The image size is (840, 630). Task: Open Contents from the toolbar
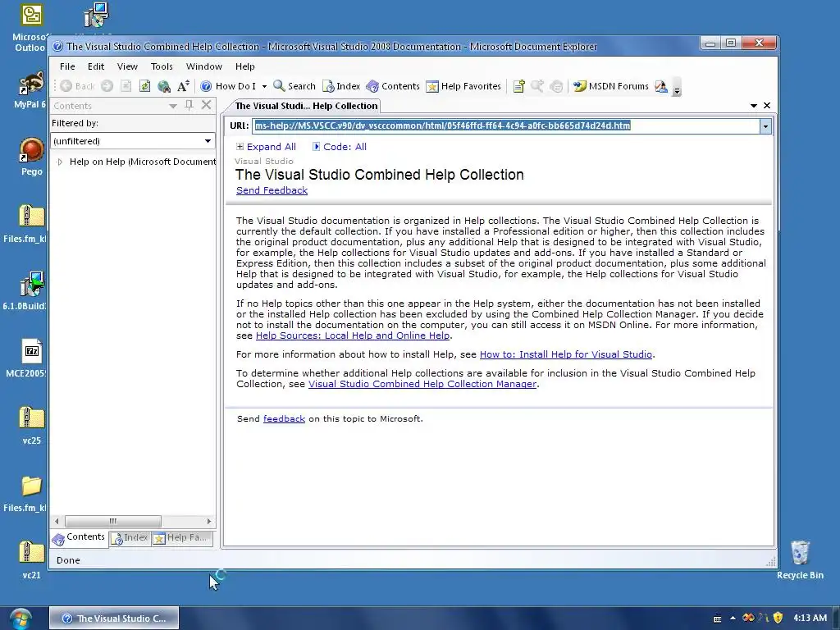tap(393, 86)
